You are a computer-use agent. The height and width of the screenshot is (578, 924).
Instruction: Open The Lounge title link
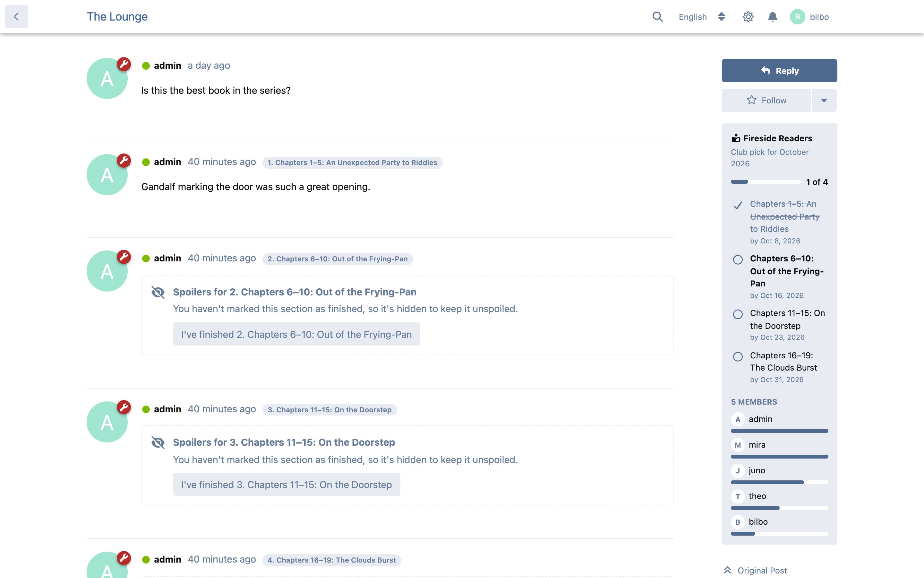click(x=117, y=16)
